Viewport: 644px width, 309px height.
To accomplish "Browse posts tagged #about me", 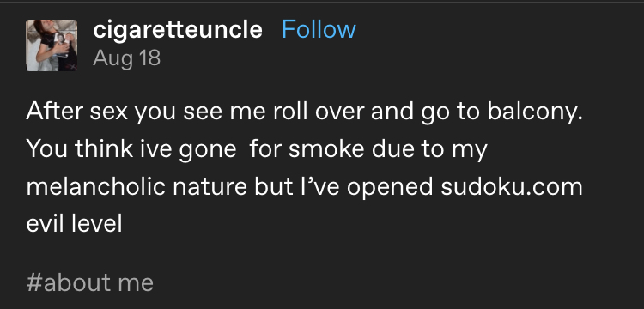I will [90, 282].
